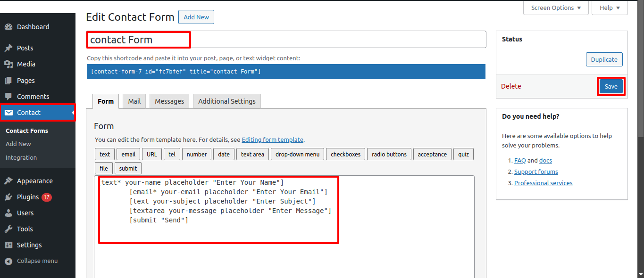
Task: Open the Integration submenu item
Action: (21, 158)
